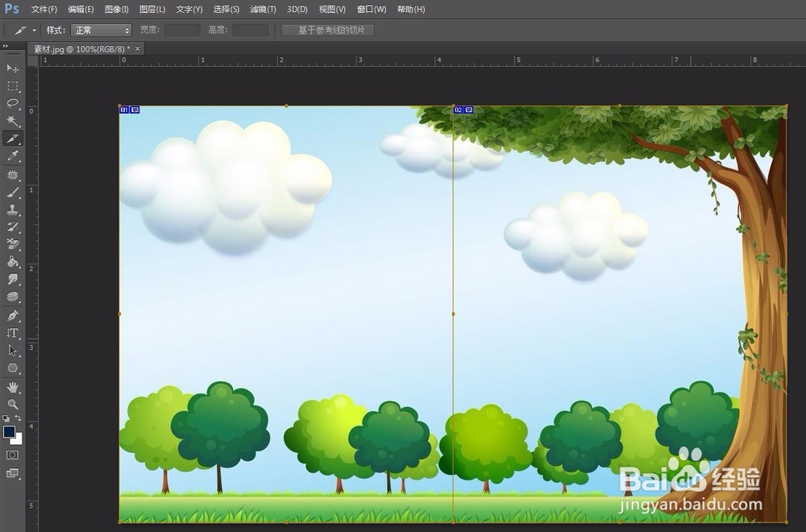Select the Sponge tool
This screenshot has height=532, width=806.
click(13, 297)
